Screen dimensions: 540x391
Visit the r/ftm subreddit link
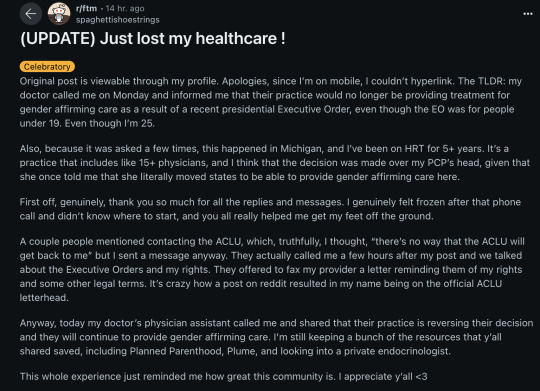86,8
